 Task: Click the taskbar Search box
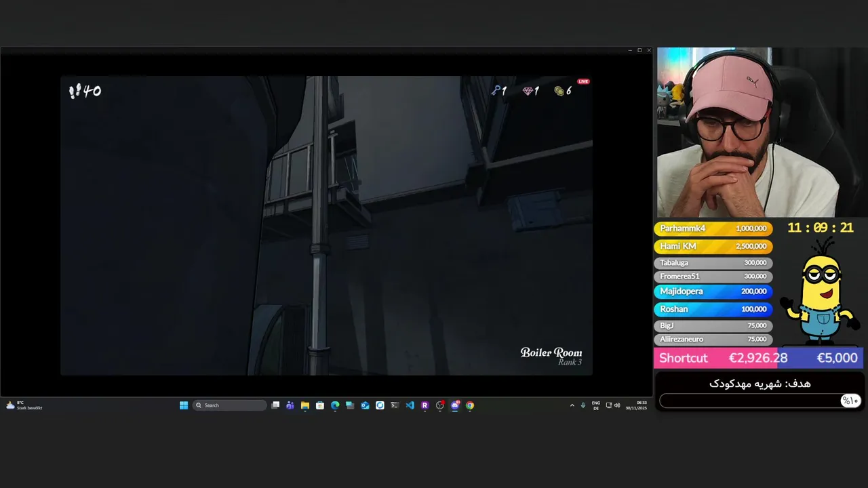(230, 405)
